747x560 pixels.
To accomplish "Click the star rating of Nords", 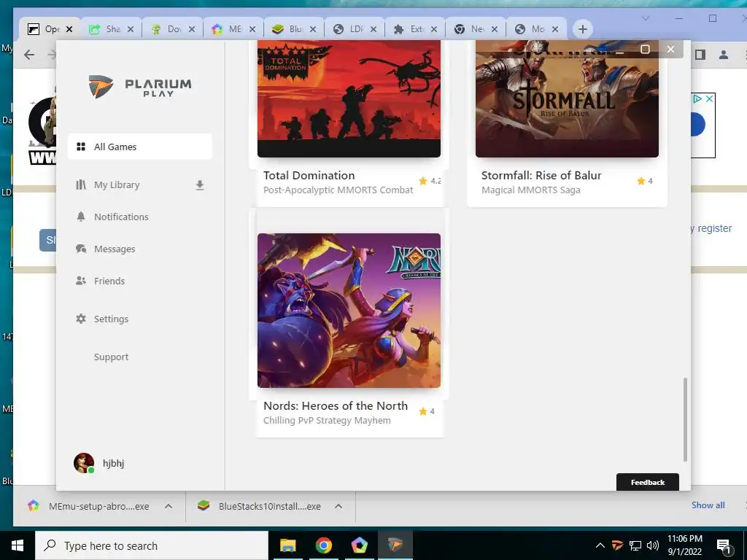I will click(x=426, y=411).
